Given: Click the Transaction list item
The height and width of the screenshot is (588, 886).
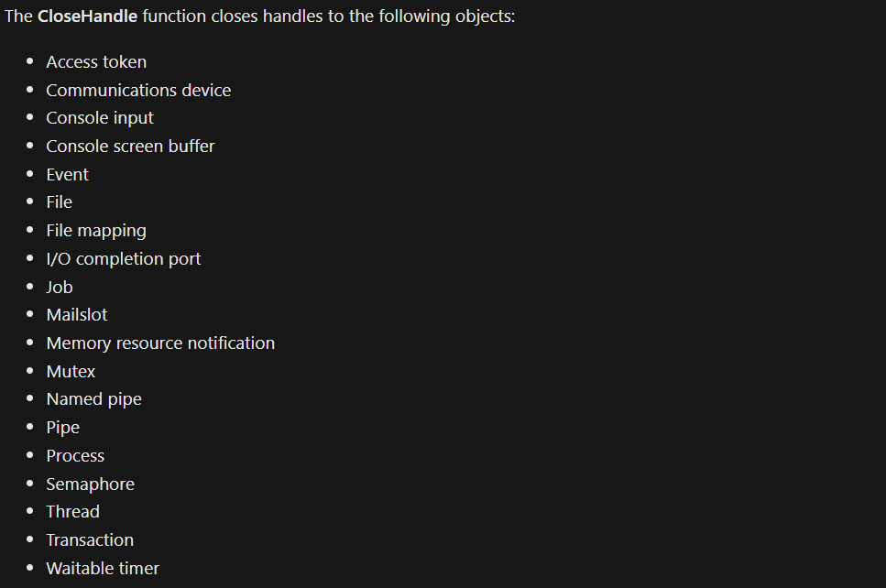Looking at the screenshot, I should (x=90, y=539).
